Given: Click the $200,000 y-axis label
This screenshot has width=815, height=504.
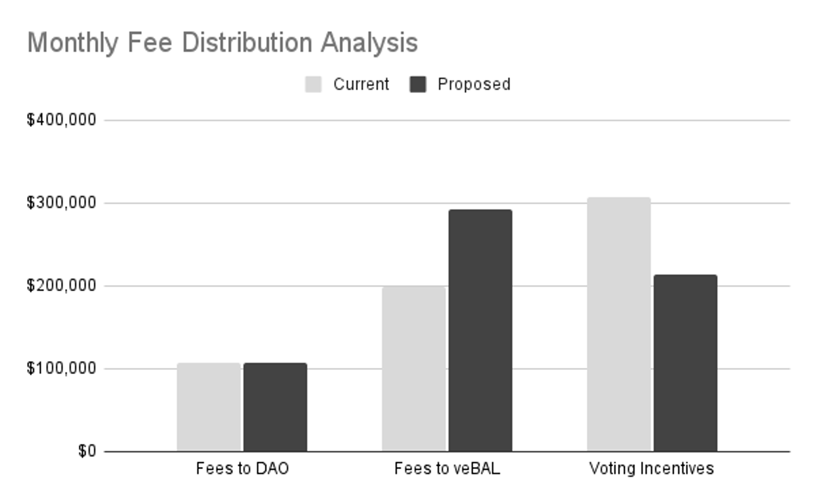Looking at the screenshot, I should click(x=61, y=285).
